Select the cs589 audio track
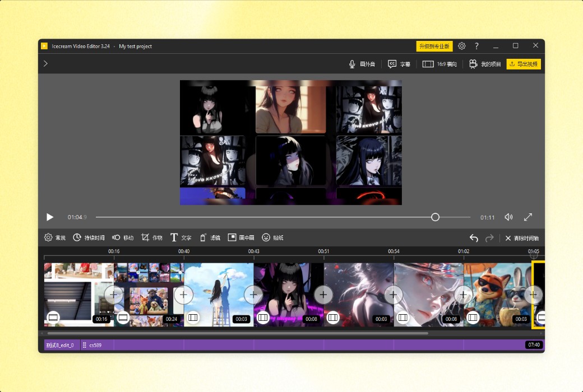 [94, 345]
